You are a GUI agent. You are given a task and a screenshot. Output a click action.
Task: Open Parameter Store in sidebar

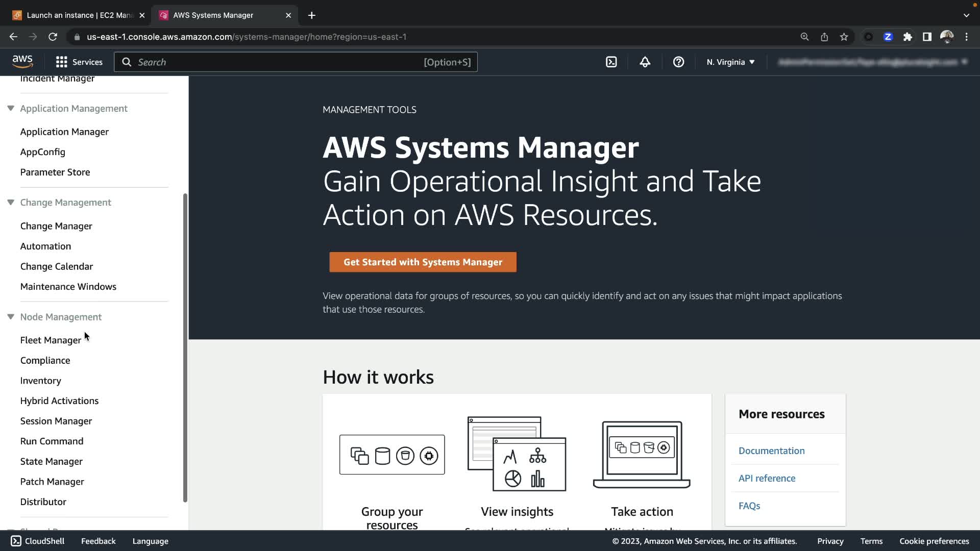coord(55,172)
